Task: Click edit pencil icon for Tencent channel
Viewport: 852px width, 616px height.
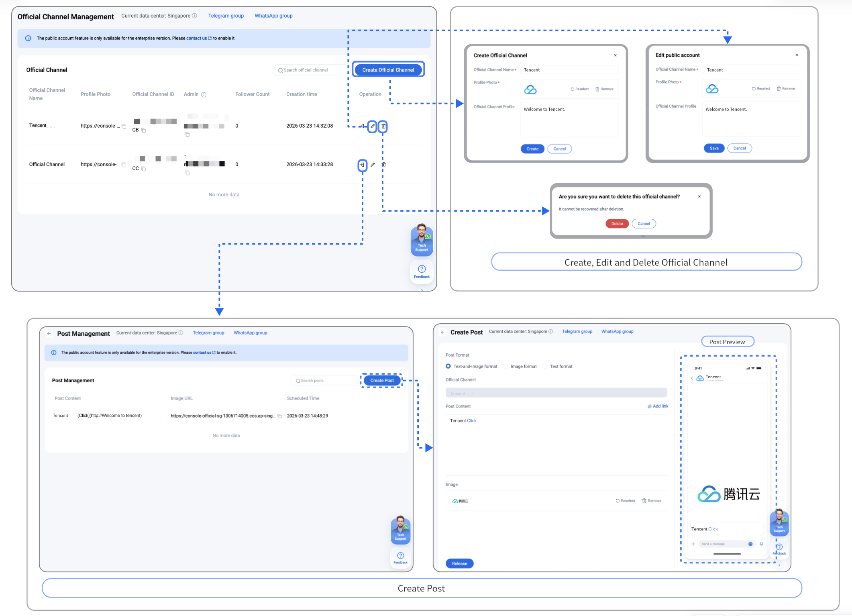Action: pos(373,126)
